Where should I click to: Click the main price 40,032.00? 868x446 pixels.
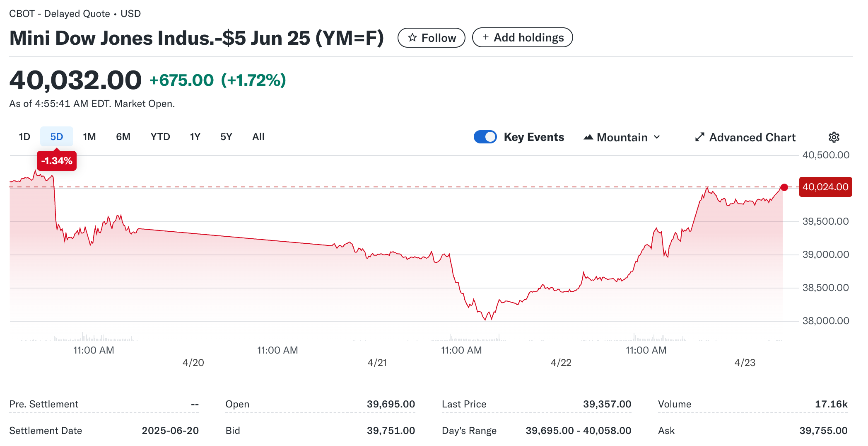point(75,80)
